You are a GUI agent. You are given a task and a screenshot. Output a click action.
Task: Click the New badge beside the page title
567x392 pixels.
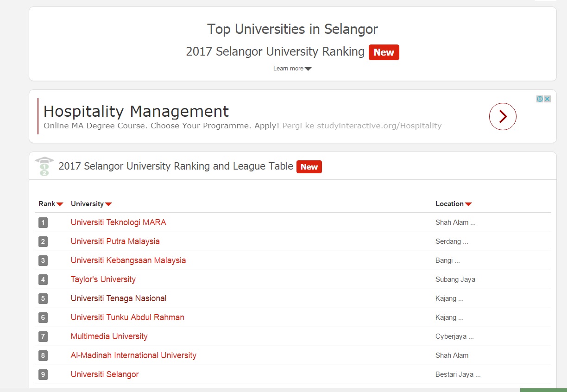pyautogui.click(x=384, y=52)
